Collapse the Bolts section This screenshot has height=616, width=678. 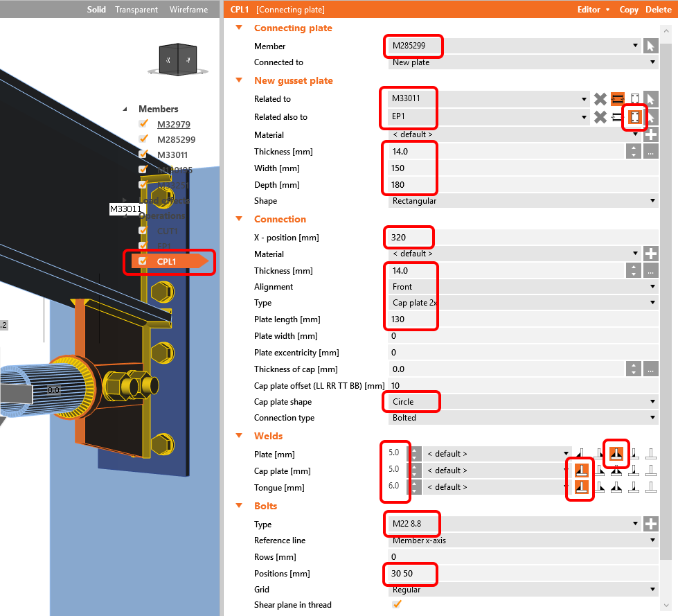[239, 505]
